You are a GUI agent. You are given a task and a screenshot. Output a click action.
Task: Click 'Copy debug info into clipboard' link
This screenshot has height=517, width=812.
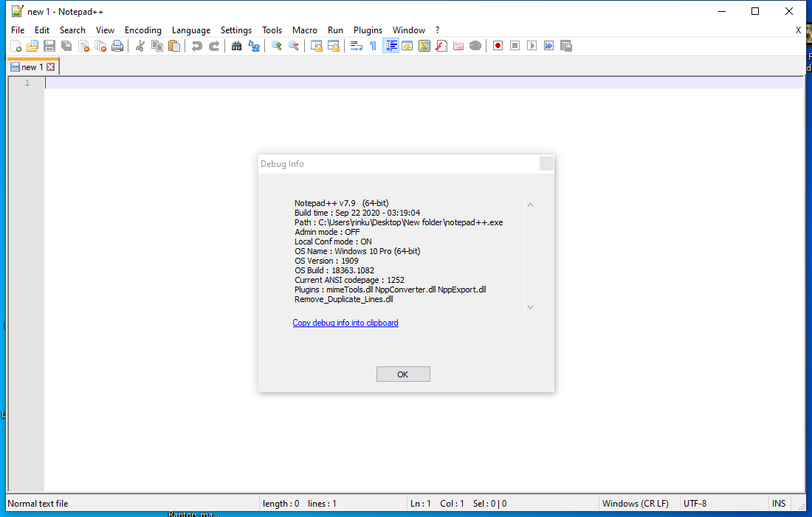tap(345, 323)
